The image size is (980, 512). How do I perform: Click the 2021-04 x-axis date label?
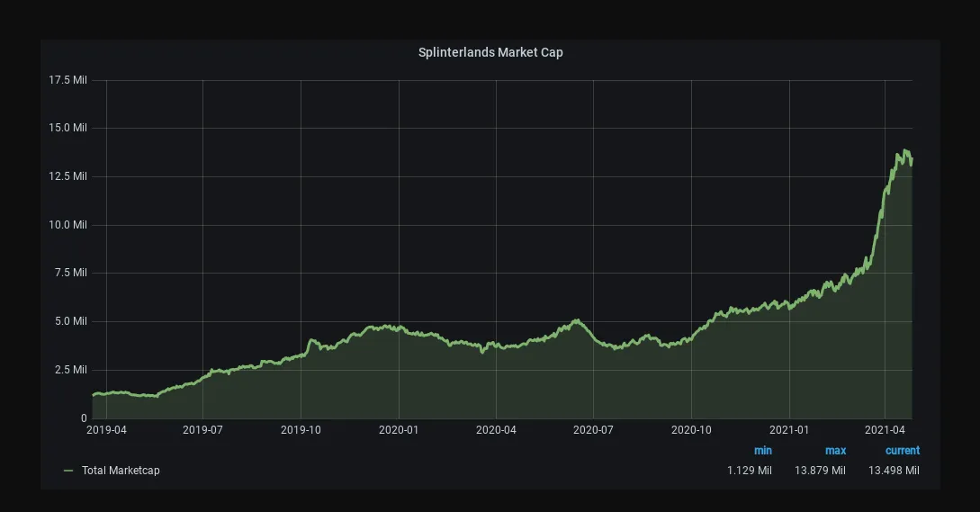(x=885, y=430)
